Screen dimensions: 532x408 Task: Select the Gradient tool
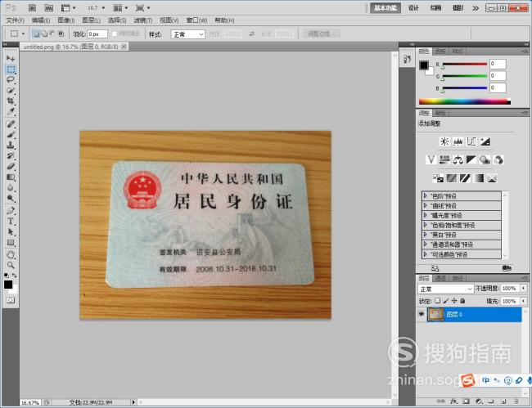pyautogui.click(x=11, y=177)
